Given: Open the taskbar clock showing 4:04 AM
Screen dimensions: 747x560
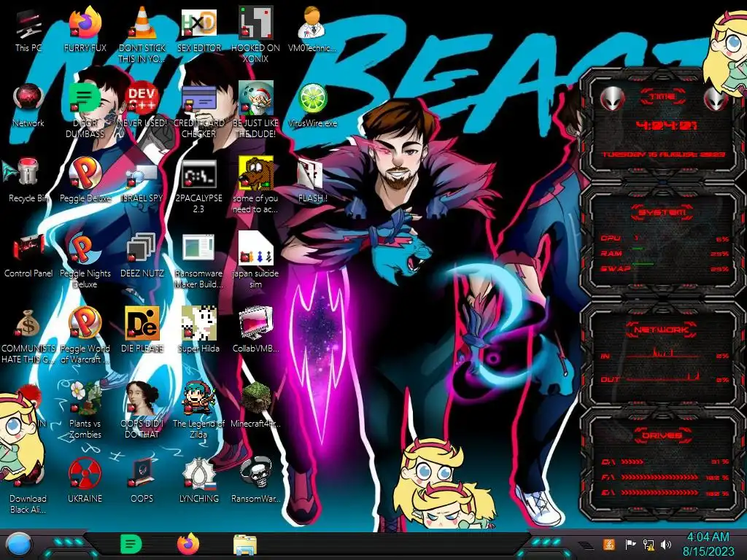Looking at the screenshot, I should pyautogui.click(x=708, y=544).
